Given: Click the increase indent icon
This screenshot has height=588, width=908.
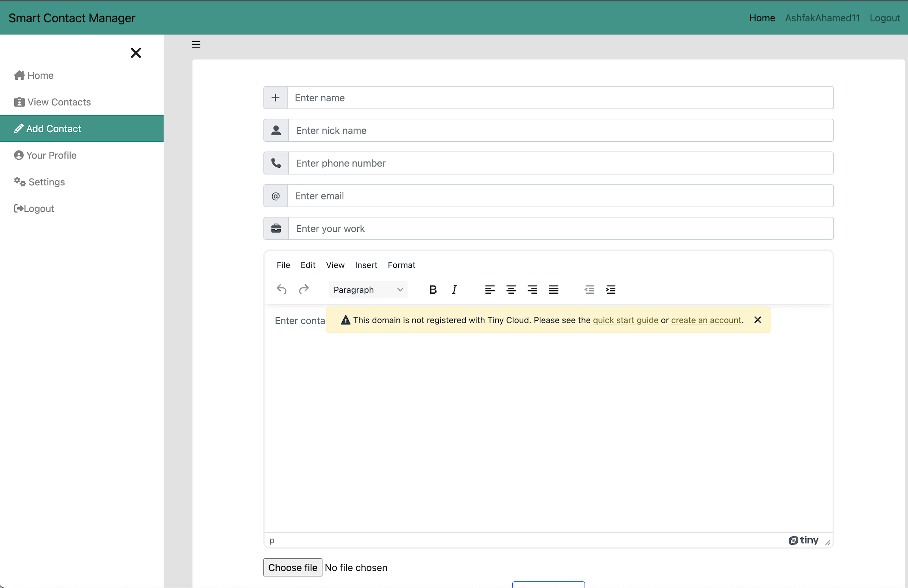Looking at the screenshot, I should tap(610, 290).
